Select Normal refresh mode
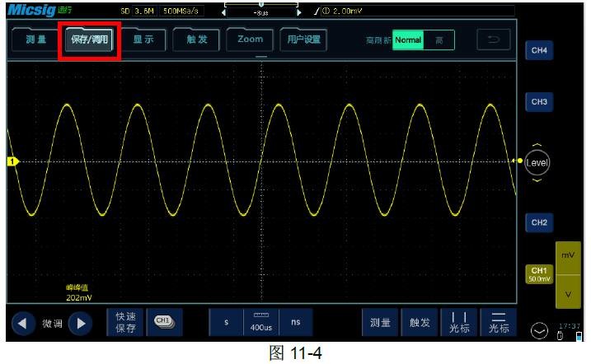 (x=407, y=40)
